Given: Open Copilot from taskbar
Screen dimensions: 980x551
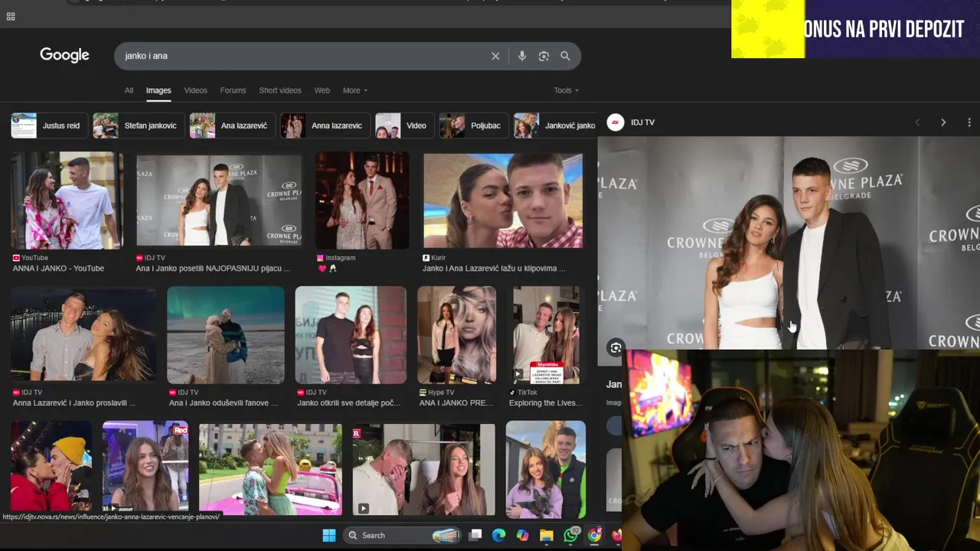Looking at the screenshot, I should [522, 535].
